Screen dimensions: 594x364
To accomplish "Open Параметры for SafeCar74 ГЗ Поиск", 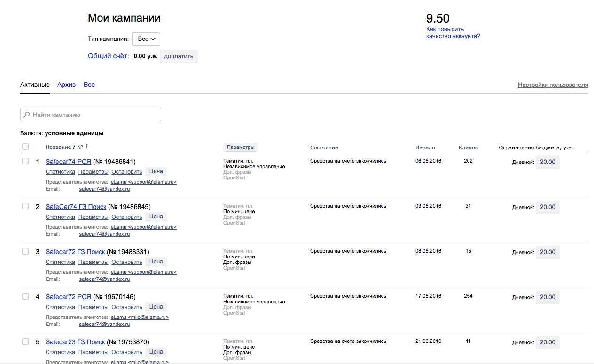I will [94, 217].
